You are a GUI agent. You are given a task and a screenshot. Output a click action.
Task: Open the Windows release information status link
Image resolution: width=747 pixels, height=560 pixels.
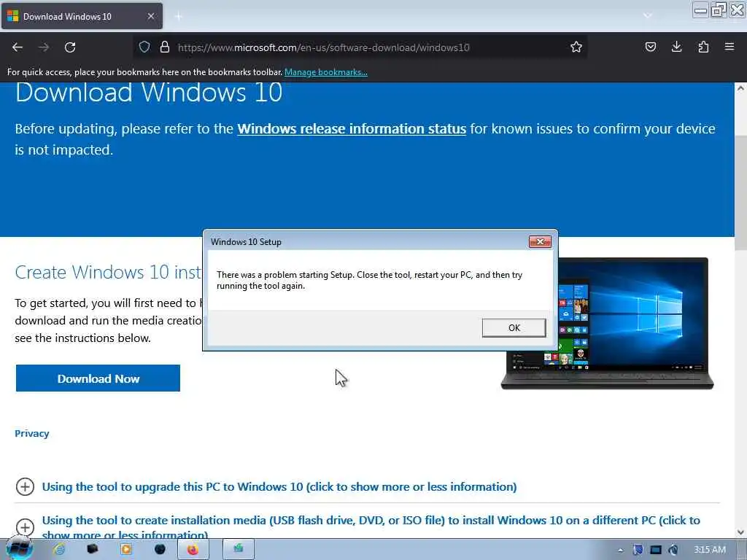(x=352, y=128)
